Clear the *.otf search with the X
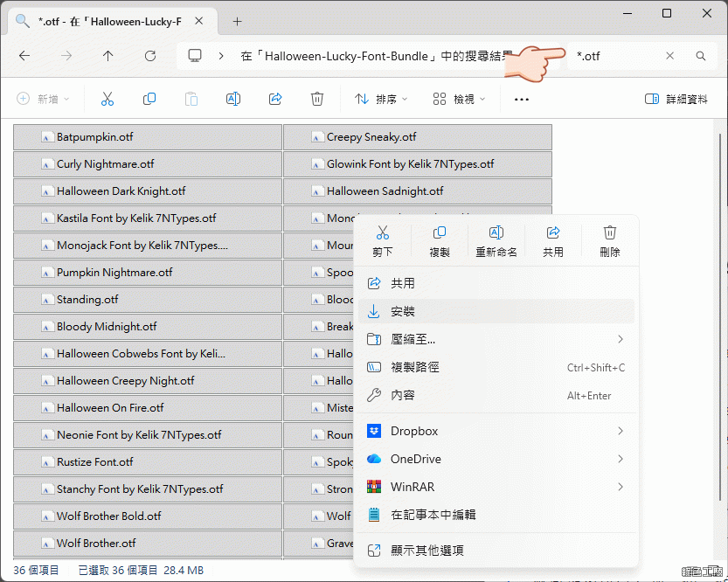 [x=670, y=56]
